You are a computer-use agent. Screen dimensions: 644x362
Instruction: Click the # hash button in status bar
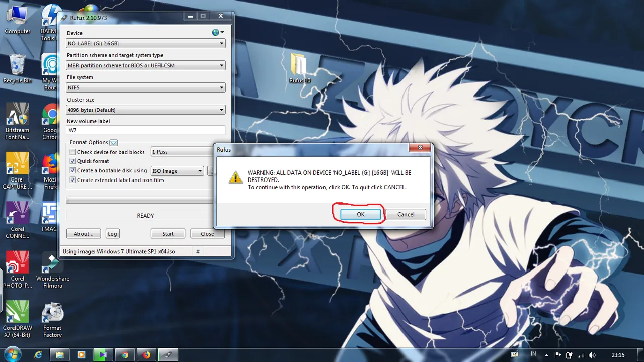coord(198,251)
